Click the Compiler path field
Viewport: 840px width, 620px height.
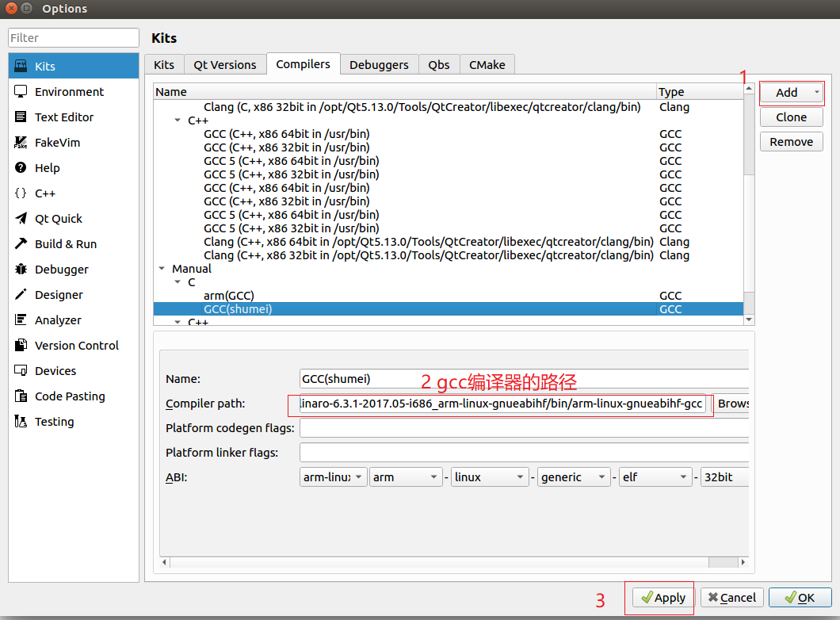click(x=503, y=404)
